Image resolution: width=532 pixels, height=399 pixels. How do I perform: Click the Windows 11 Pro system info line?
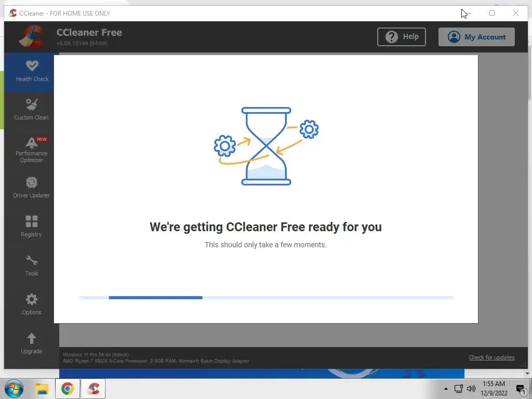[x=96, y=354]
